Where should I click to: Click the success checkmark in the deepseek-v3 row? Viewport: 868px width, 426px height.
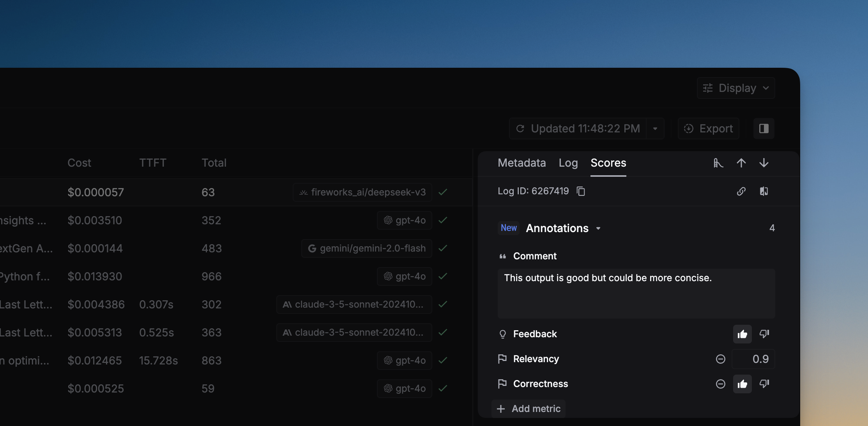(443, 192)
